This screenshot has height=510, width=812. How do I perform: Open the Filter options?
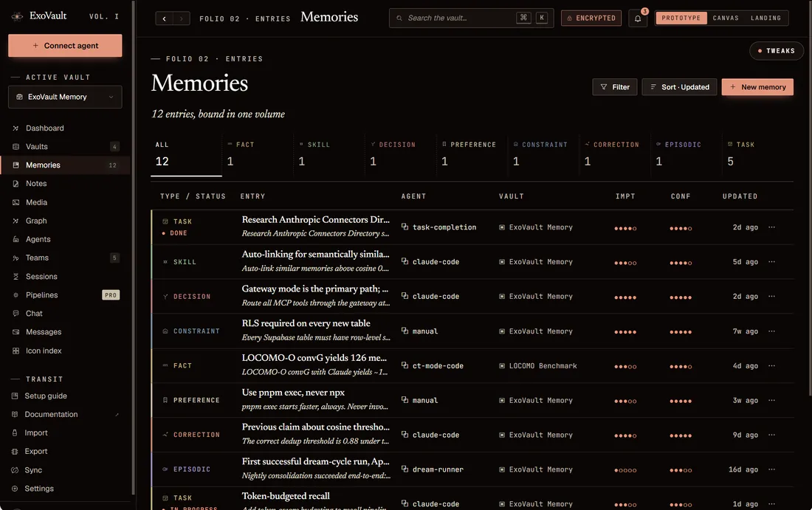pos(615,87)
